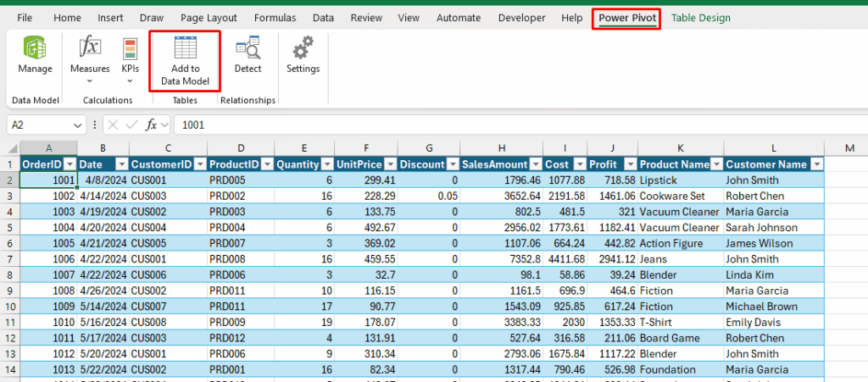868x382 pixels.
Task: Open the KPIs menu icon
Action: (130, 48)
